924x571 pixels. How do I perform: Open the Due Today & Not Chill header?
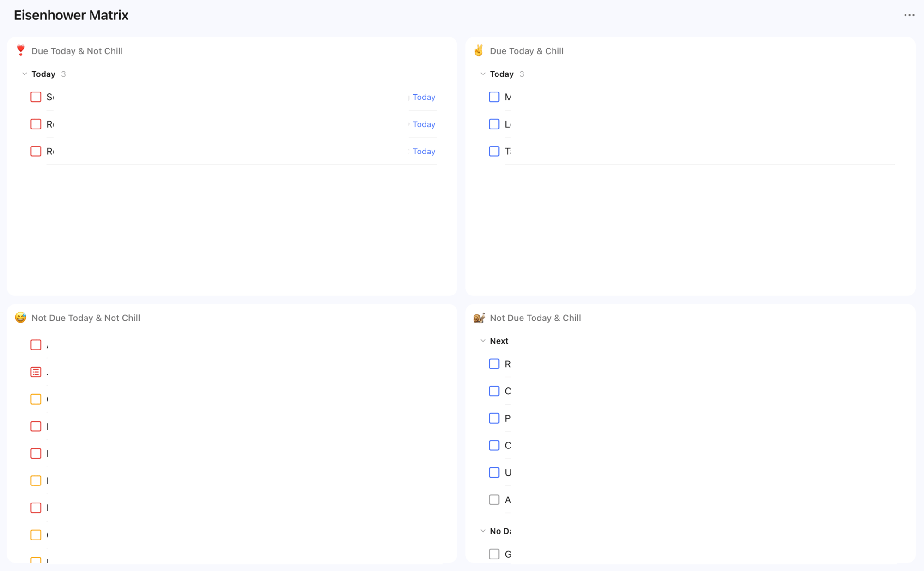pyautogui.click(x=77, y=51)
